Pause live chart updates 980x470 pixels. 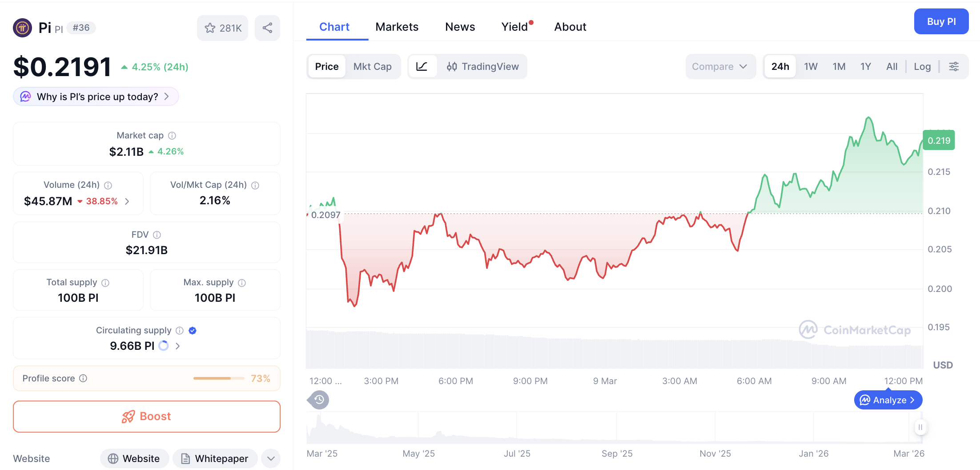[920, 427]
